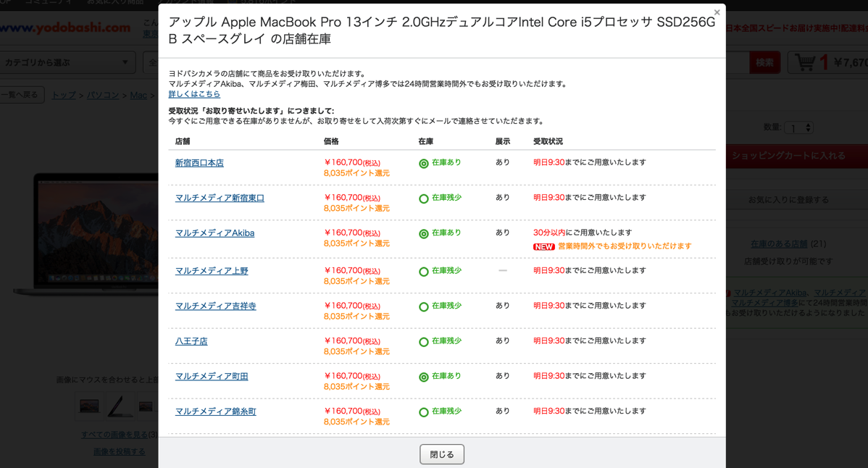
Task: Click low-stock icon for 八王子店
Action: click(x=423, y=342)
